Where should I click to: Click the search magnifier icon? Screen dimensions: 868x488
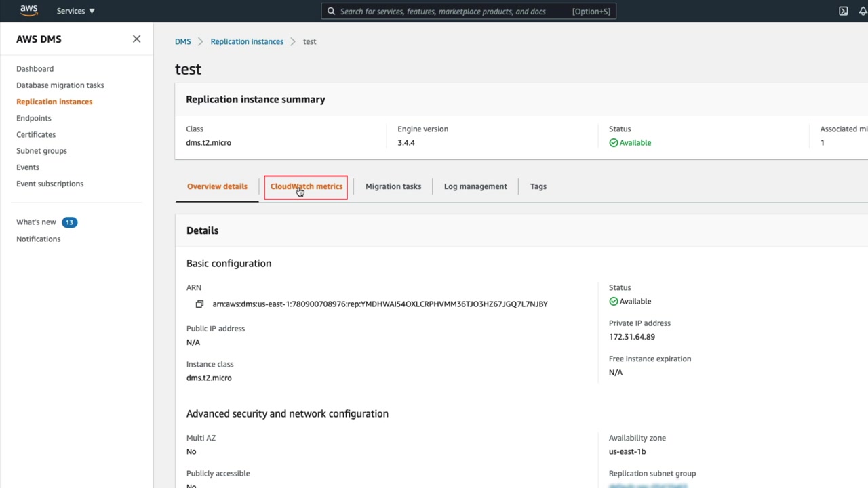click(x=331, y=12)
